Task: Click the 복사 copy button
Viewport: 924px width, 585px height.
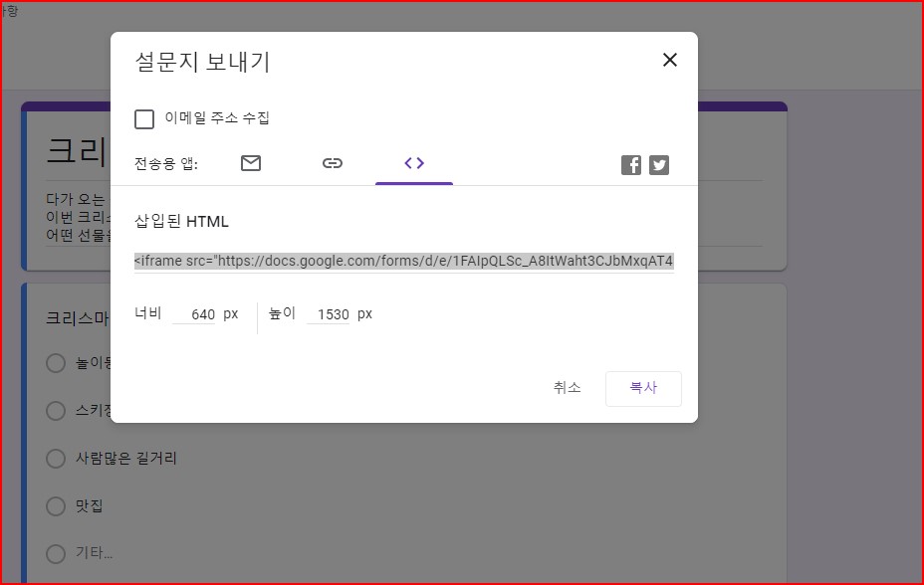Action: click(x=643, y=388)
